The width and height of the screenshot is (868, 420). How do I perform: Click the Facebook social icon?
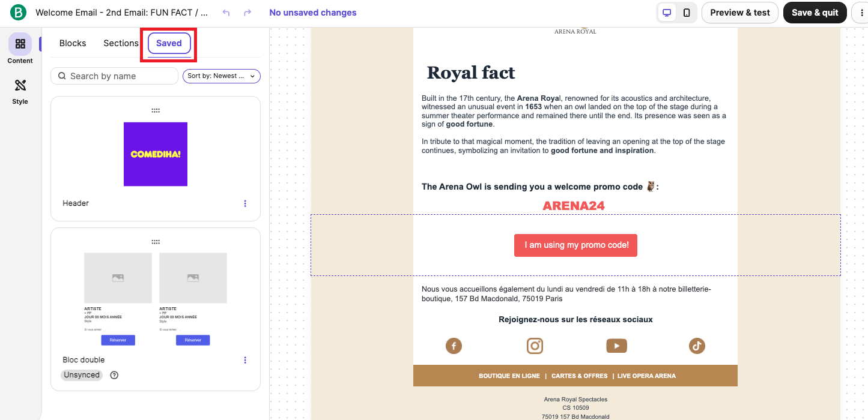(454, 346)
